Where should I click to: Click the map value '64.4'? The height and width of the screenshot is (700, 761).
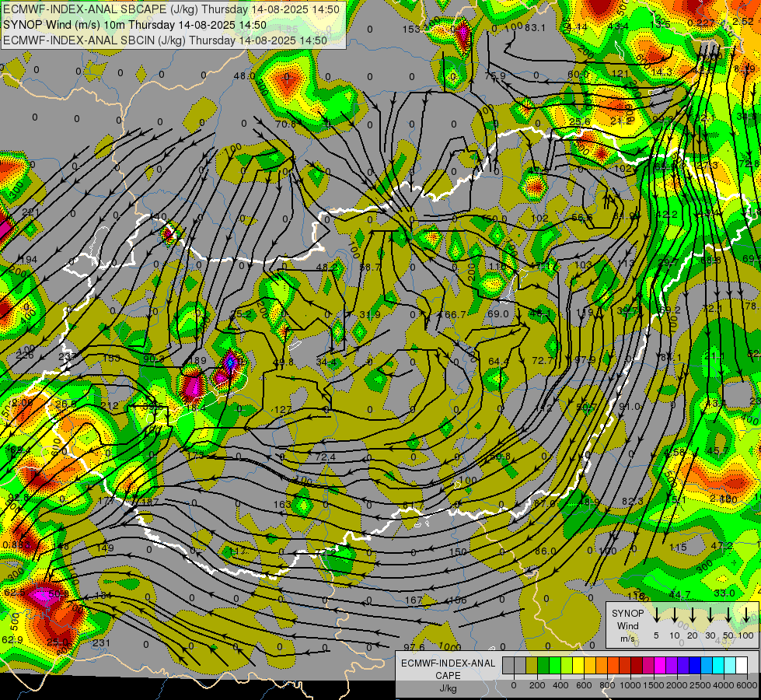pos(499,362)
